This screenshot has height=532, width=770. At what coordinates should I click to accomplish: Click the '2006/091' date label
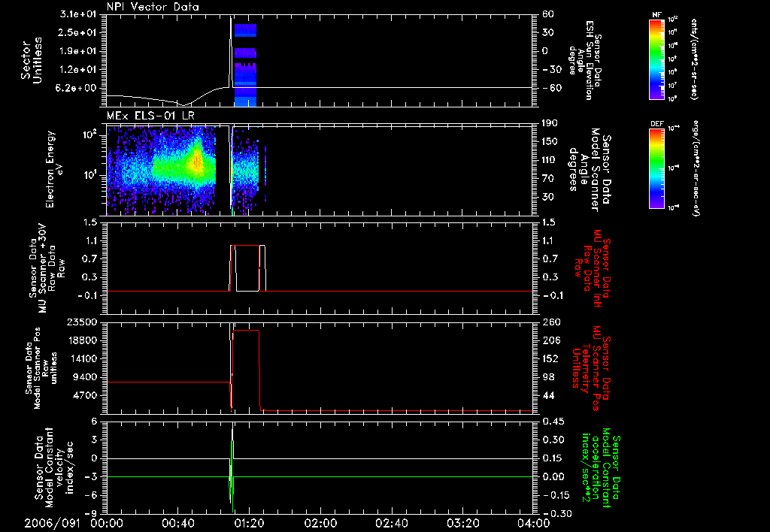52,523
